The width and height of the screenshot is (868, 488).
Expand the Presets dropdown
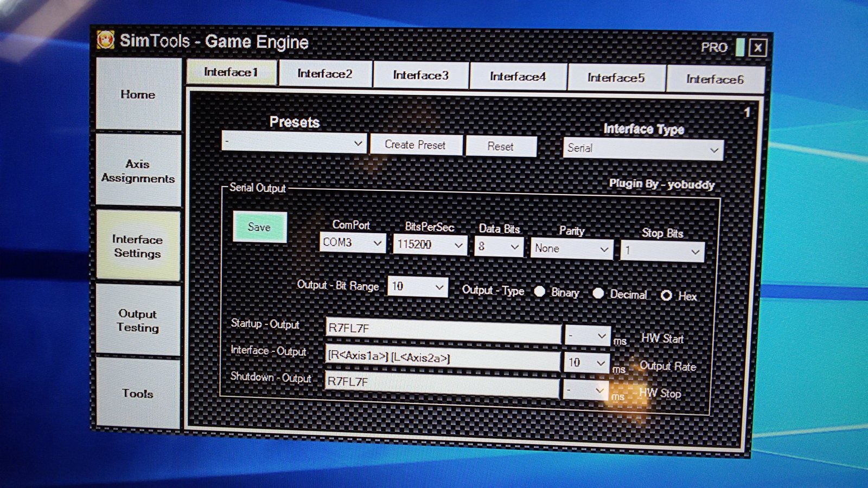[294, 143]
